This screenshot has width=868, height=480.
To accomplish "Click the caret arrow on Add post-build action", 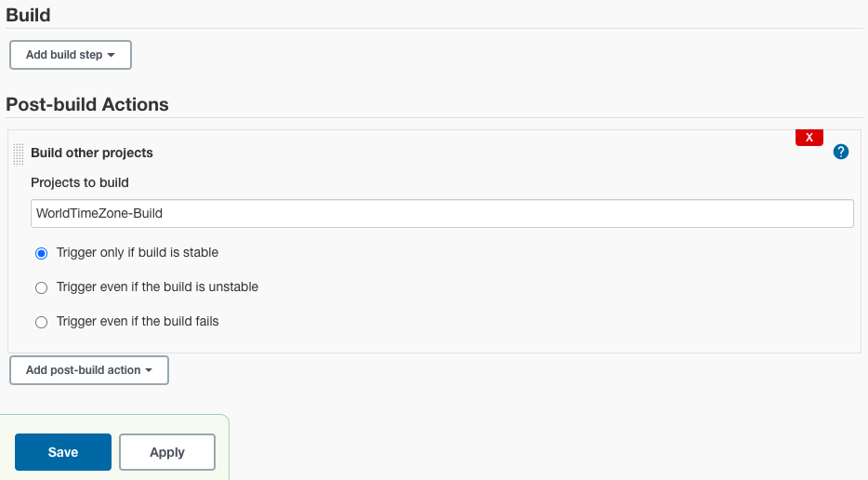I will 149,370.
